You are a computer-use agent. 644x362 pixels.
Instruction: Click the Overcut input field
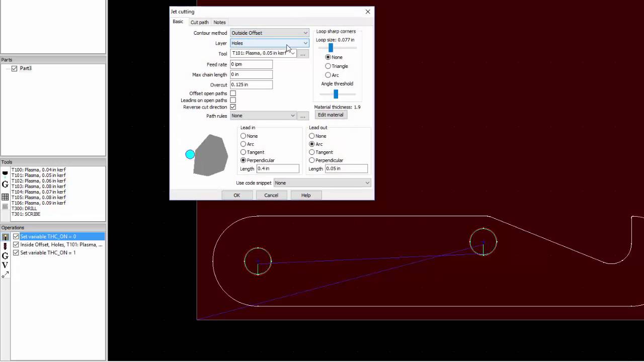click(251, 84)
